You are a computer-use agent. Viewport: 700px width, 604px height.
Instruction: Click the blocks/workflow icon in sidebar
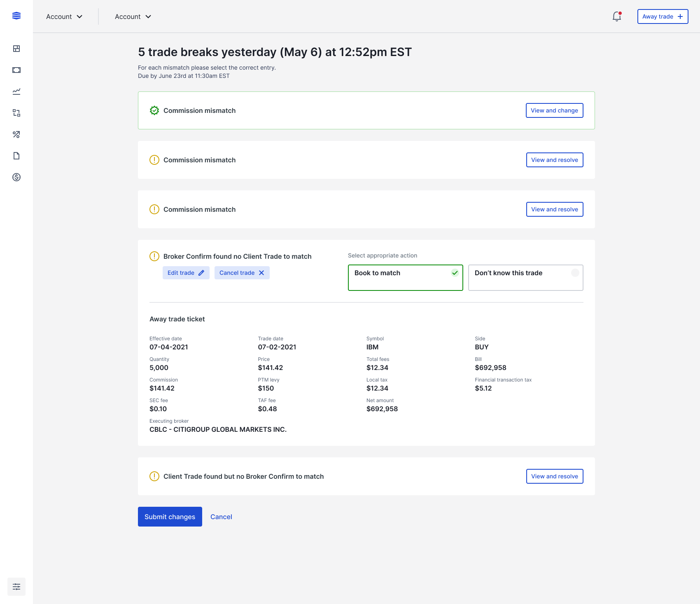(16, 113)
